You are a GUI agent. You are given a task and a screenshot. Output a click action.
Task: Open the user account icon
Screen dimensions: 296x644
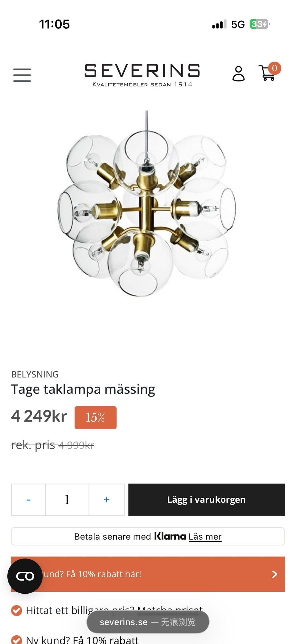[x=238, y=74]
